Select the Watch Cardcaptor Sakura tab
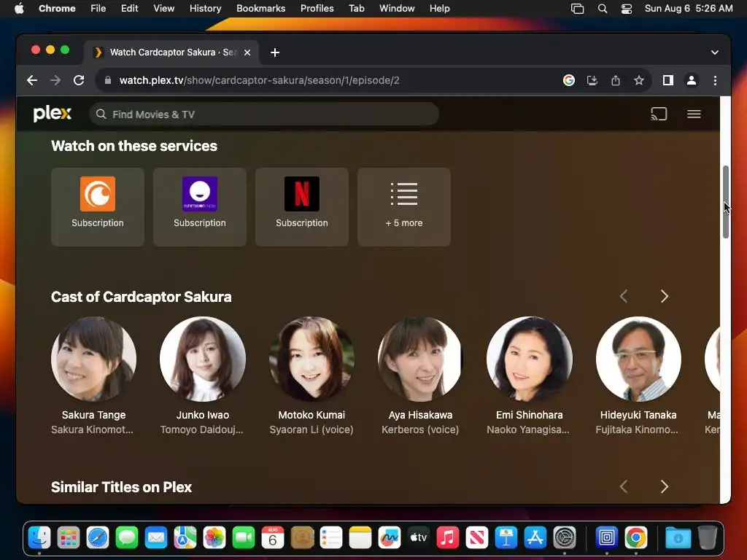 (172, 52)
